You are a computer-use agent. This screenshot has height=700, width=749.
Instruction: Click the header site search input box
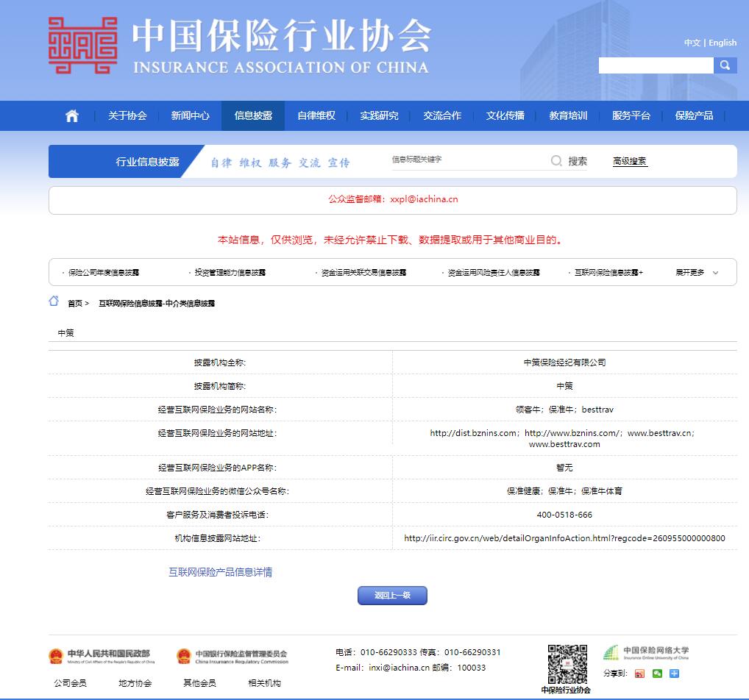656,65
